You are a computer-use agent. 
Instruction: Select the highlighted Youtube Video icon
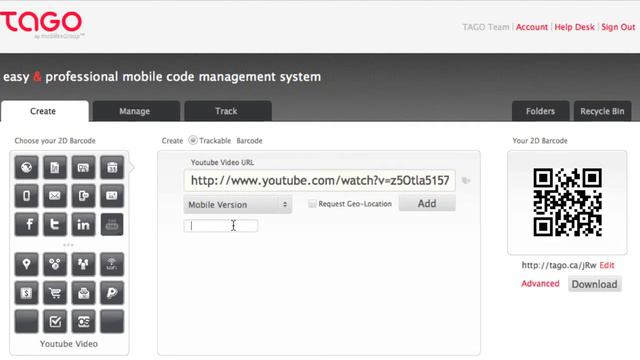pyautogui.click(x=112, y=224)
